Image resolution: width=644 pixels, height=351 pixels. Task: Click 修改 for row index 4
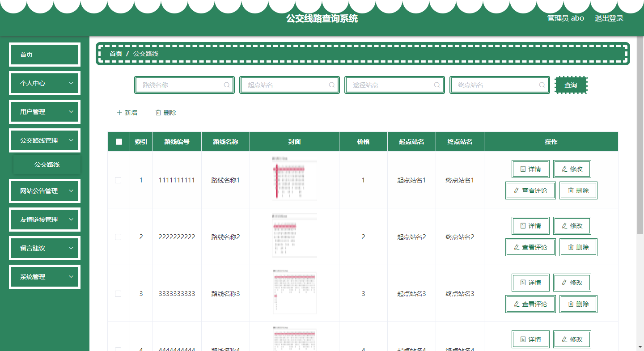[x=572, y=339]
